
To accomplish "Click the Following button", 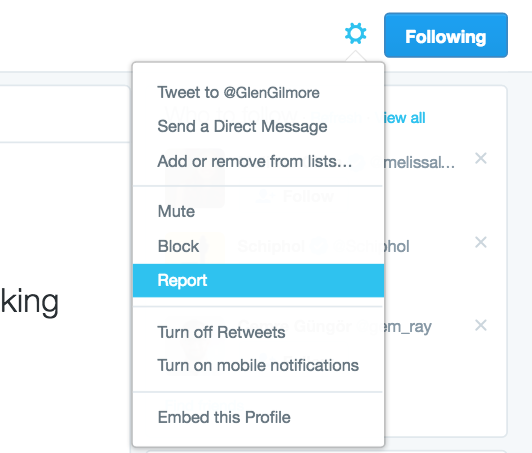I will (x=446, y=35).
